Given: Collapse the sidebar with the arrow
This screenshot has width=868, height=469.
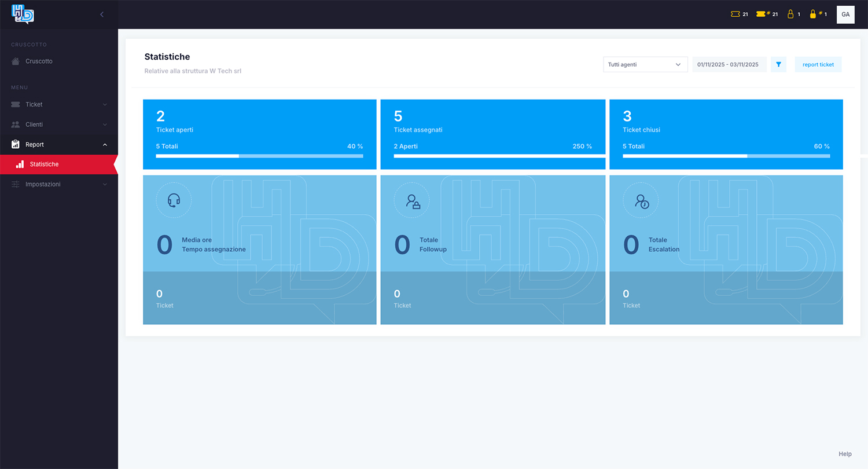Looking at the screenshot, I should click(x=102, y=14).
